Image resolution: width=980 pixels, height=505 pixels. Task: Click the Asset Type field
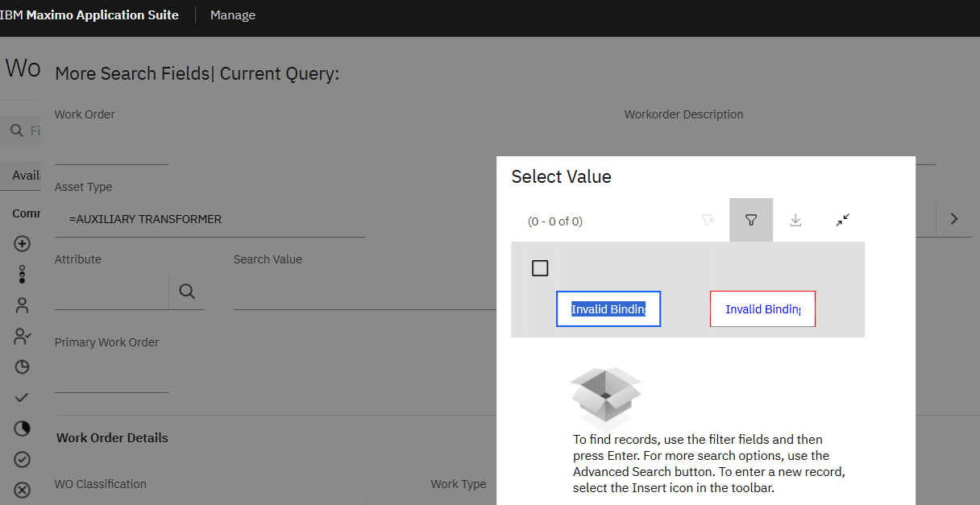tap(210, 220)
